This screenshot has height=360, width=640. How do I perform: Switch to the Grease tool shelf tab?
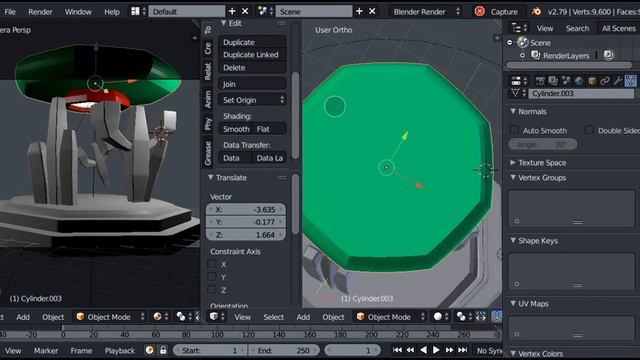208,153
